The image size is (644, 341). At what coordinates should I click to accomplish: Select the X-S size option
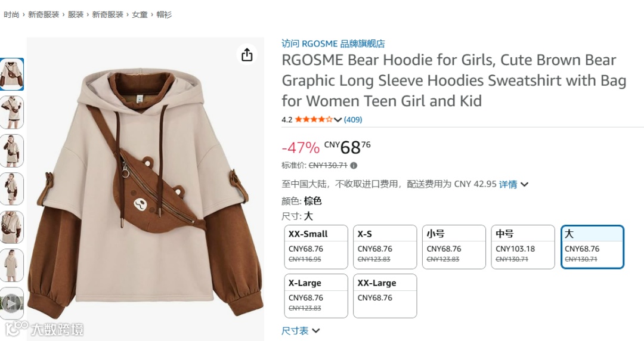tap(385, 247)
